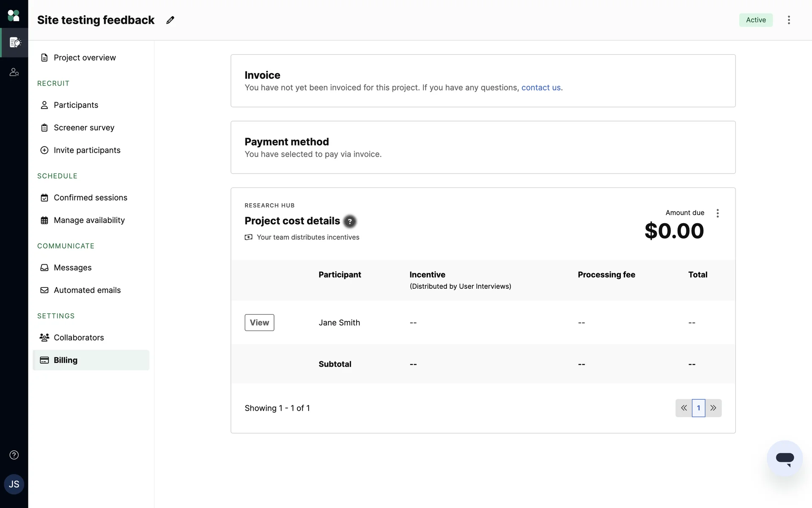Open the project options kebab menu
Viewport: 812px width, 508px height.
click(x=789, y=20)
